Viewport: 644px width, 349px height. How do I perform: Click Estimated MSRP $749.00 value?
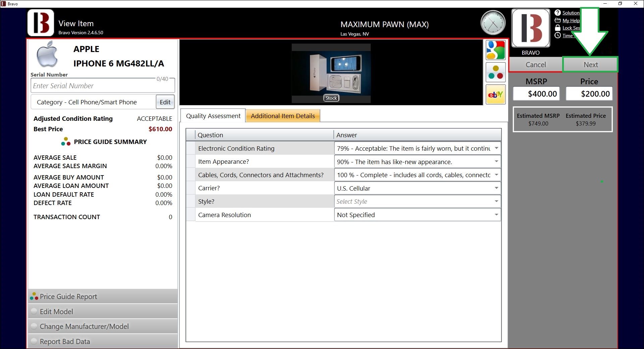538,123
